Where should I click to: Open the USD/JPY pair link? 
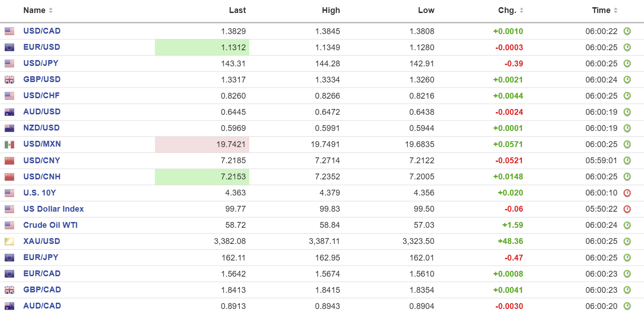[41, 63]
